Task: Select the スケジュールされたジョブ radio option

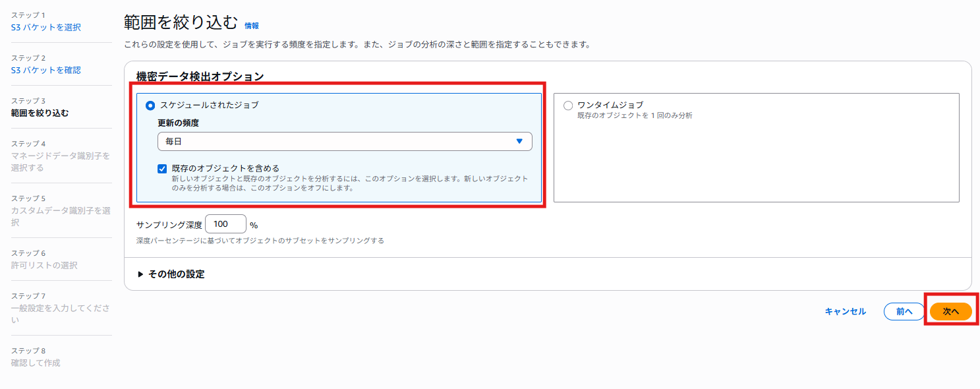Action: [150, 105]
